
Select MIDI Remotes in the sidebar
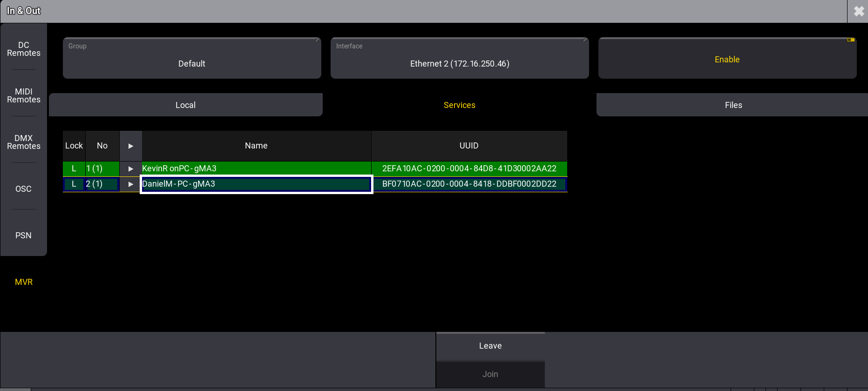coord(24,95)
